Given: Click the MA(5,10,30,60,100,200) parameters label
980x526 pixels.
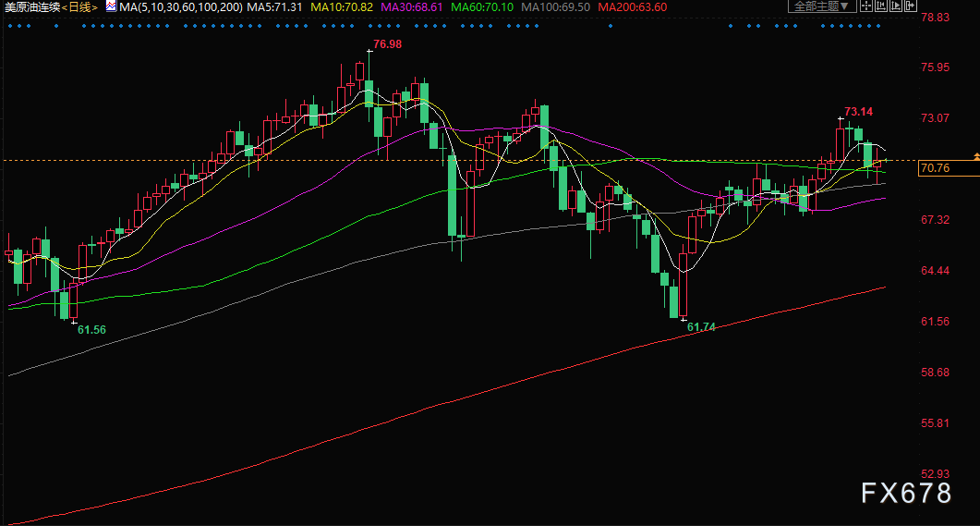Looking at the screenshot, I should [181, 6].
